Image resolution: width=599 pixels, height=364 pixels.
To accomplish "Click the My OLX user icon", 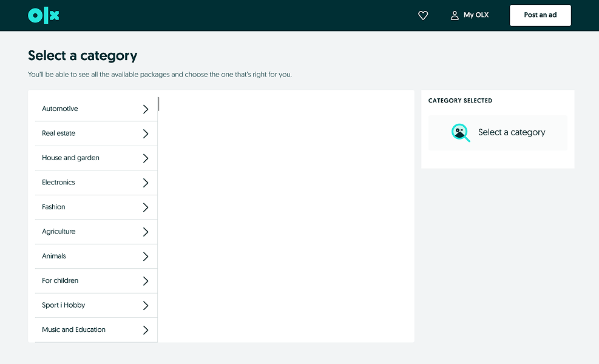I will click(455, 15).
